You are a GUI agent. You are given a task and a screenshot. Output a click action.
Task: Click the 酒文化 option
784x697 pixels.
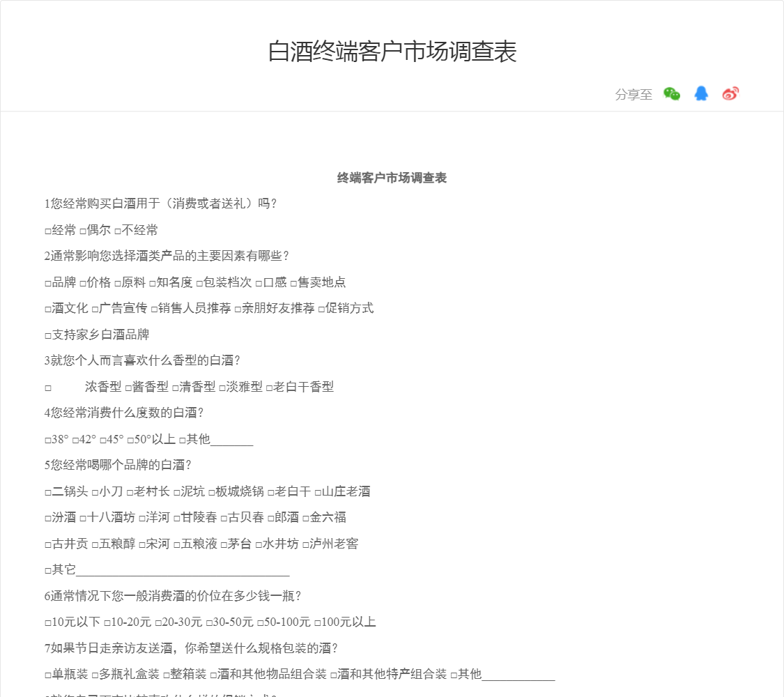click(x=66, y=308)
